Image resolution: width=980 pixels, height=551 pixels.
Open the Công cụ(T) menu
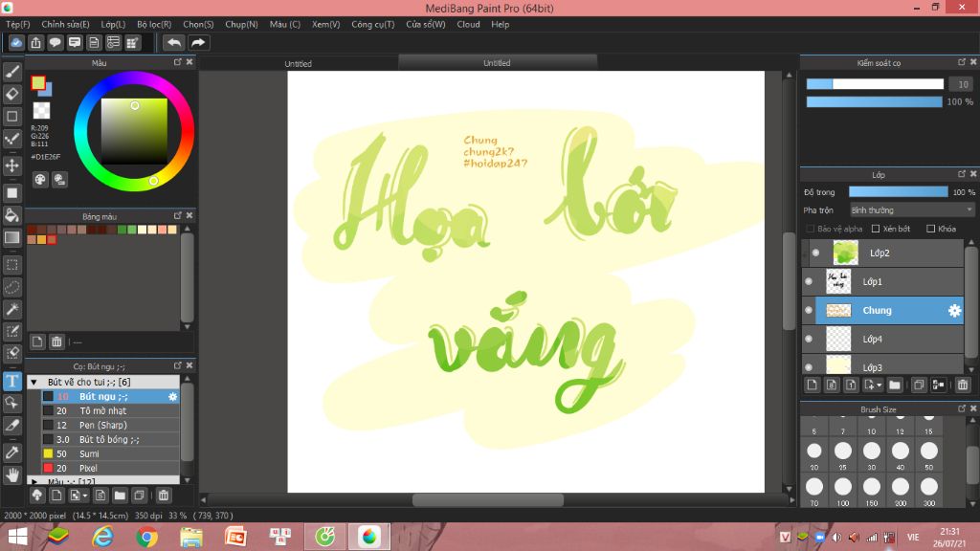pyautogui.click(x=372, y=24)
